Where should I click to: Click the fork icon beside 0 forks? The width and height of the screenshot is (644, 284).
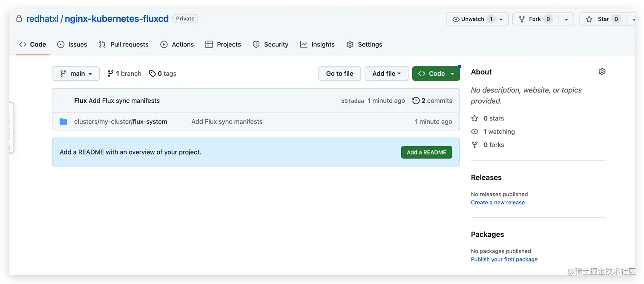[x=474, y=145]
